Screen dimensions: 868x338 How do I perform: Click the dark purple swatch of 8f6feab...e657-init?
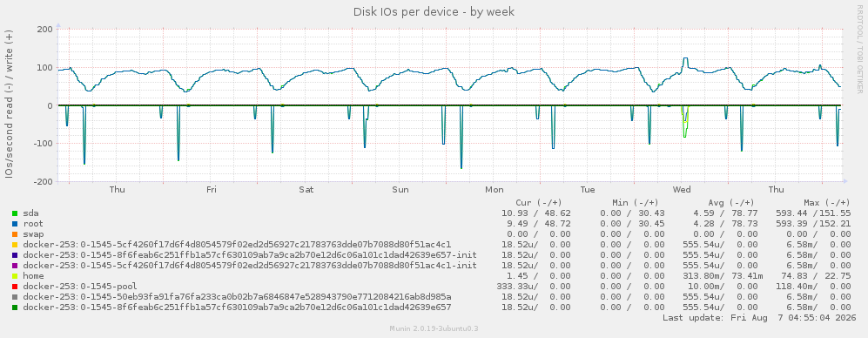[x=15, y=255]
